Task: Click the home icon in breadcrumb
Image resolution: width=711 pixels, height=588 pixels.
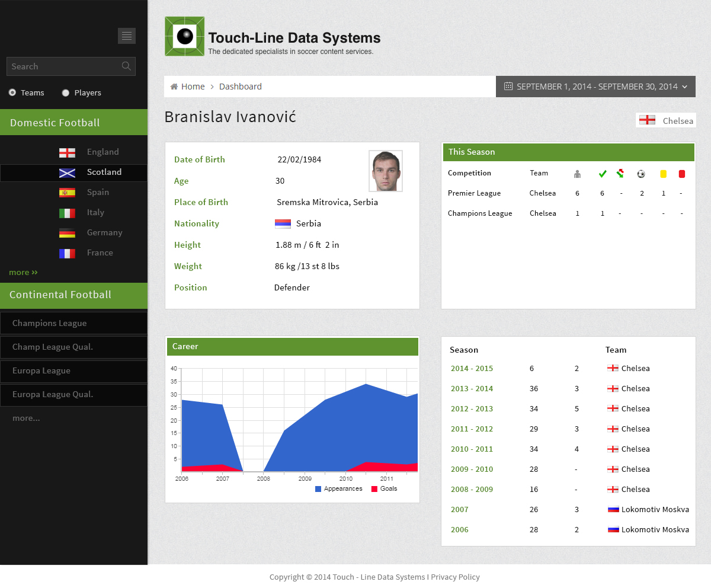Action: 174,87
